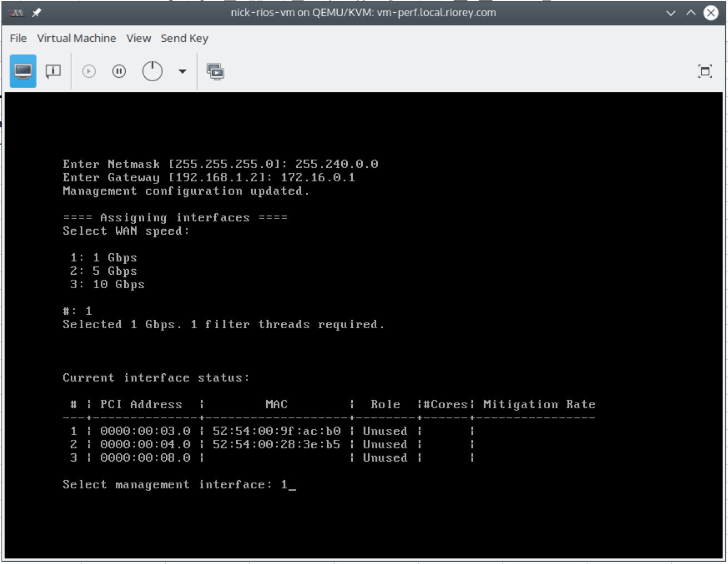The height and width of the screenshot is (564, 728).
Task: Click the 'Assigning interfaces' heading
Action: point(175,217)
